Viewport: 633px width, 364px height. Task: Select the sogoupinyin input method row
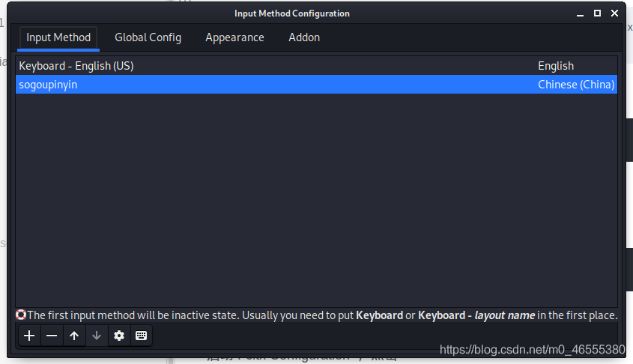click(316, 85)
